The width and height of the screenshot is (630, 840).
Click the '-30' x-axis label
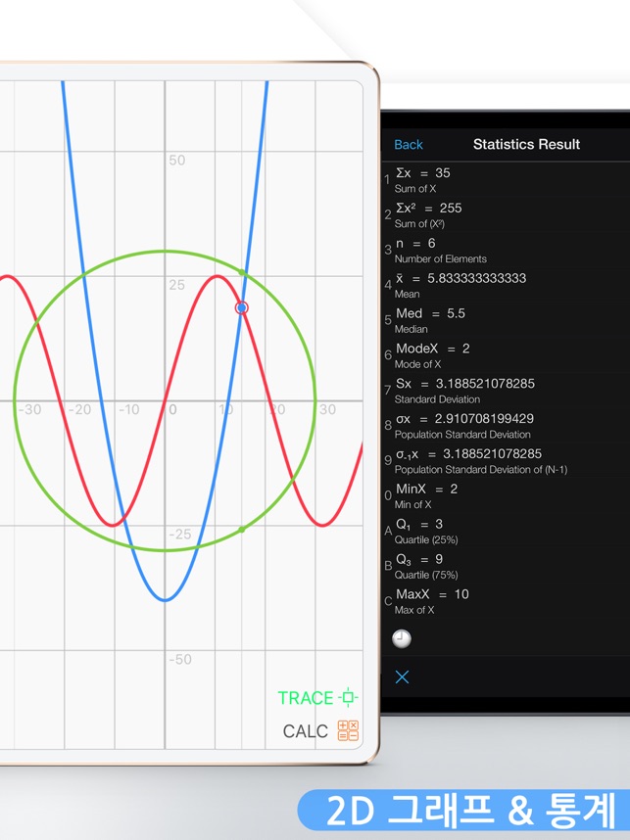point(29,409)
